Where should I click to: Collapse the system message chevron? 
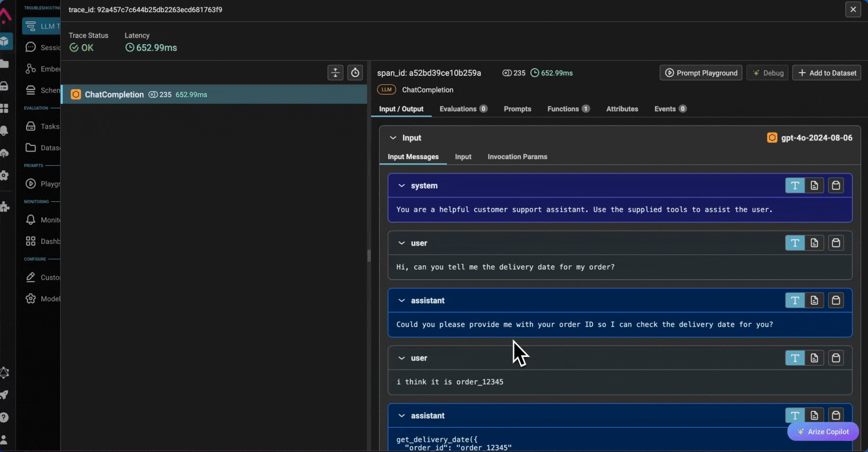click(401, 185)
